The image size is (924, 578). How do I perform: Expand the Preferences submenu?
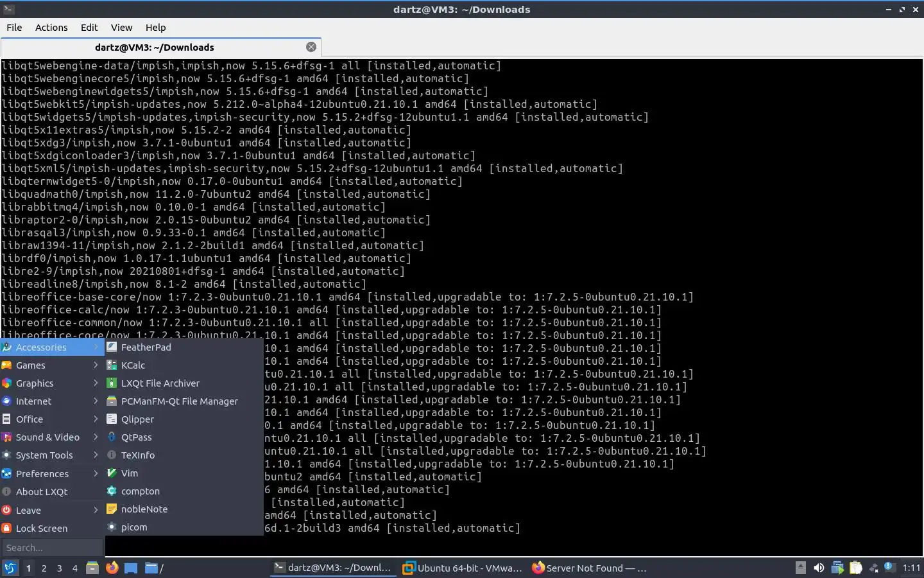51,473
